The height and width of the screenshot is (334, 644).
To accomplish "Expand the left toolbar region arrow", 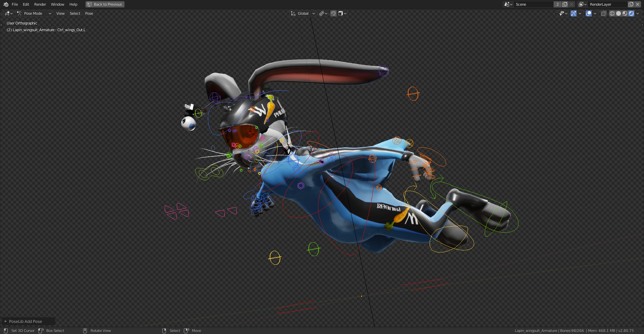I will [x=1, y=25].
